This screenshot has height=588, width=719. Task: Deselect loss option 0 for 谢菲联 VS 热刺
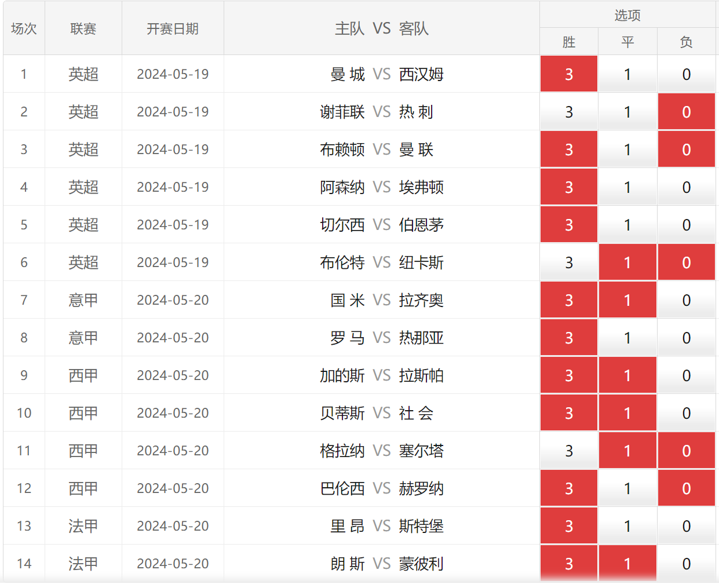[x=687, y=112]
